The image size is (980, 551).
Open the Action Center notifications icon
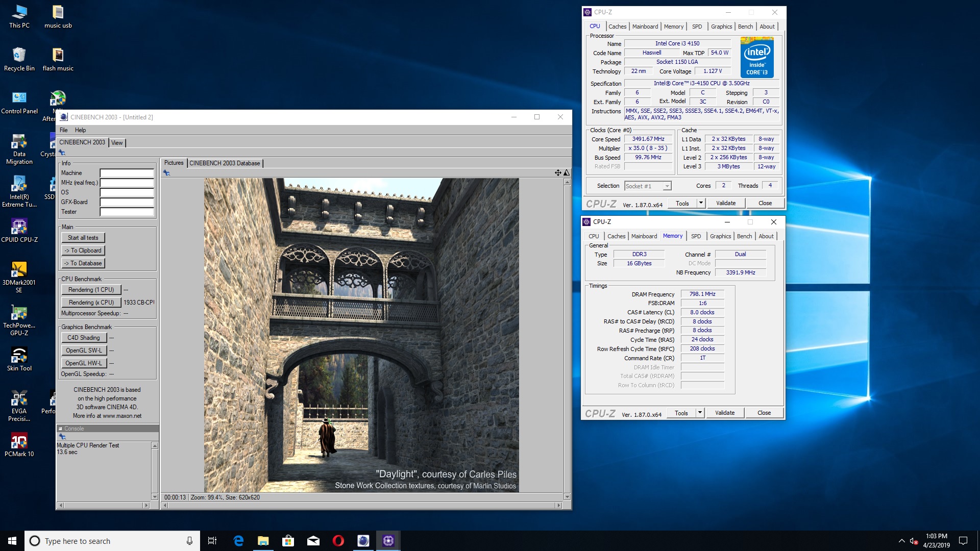pos(963,541)
